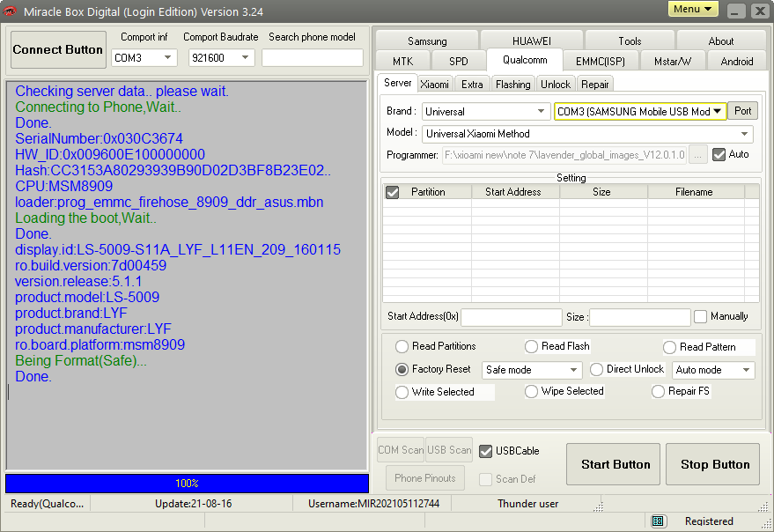Screen dimensions: 774x532
Task: Select the Wipe Selected radio button
Action: [531, 391]
